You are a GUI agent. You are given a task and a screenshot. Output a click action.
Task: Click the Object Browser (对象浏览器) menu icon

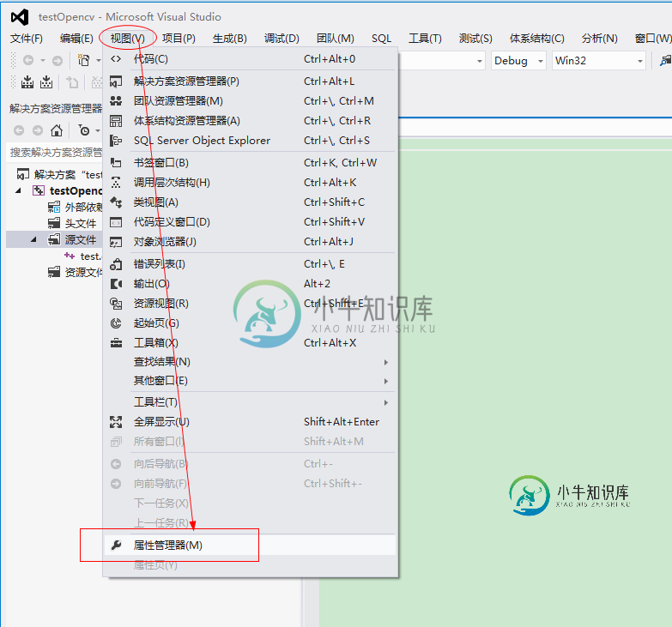116,242
